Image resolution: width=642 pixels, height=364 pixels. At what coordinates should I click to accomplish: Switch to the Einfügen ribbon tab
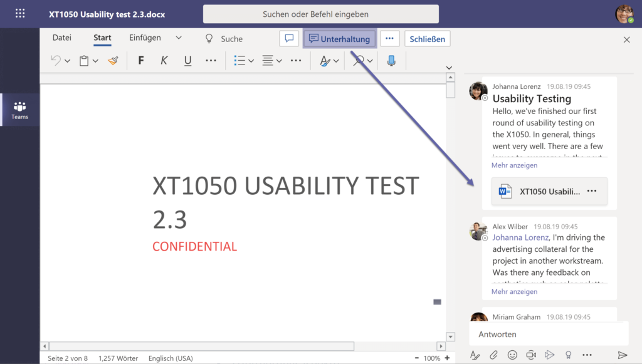point(144,38)
